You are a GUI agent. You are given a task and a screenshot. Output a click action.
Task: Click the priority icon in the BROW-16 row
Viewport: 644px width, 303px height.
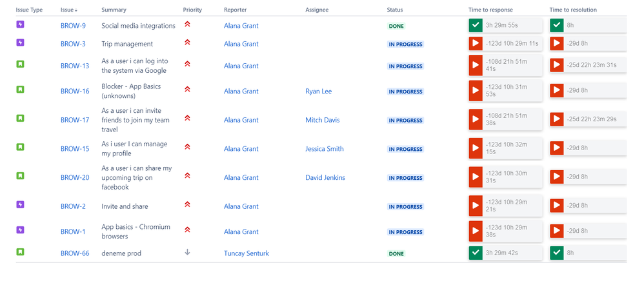[187, 90]
